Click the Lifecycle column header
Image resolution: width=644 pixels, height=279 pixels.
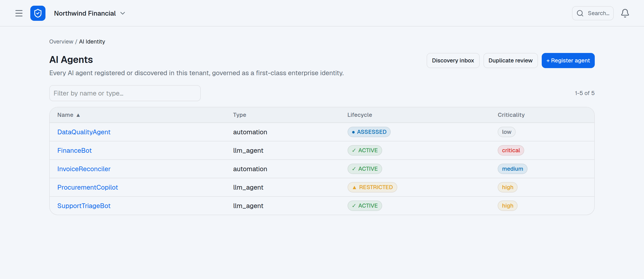(x=359, y=115)
